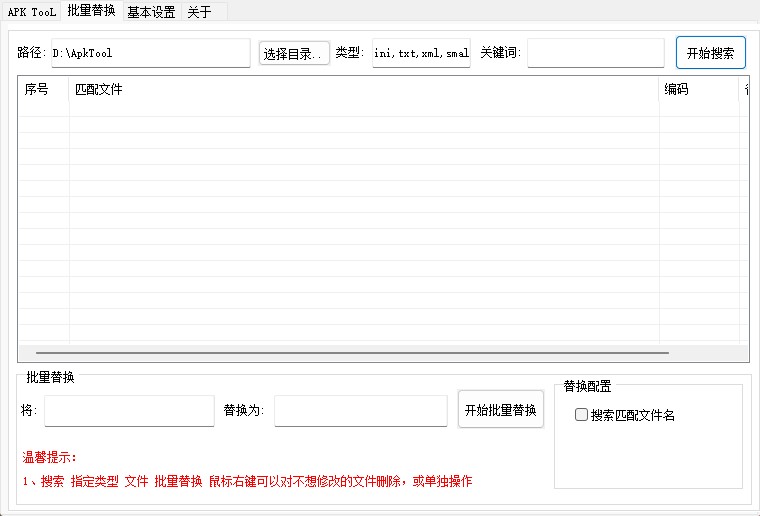
Task: Click the partially visible fourth column header
Action: click(745, 90)
